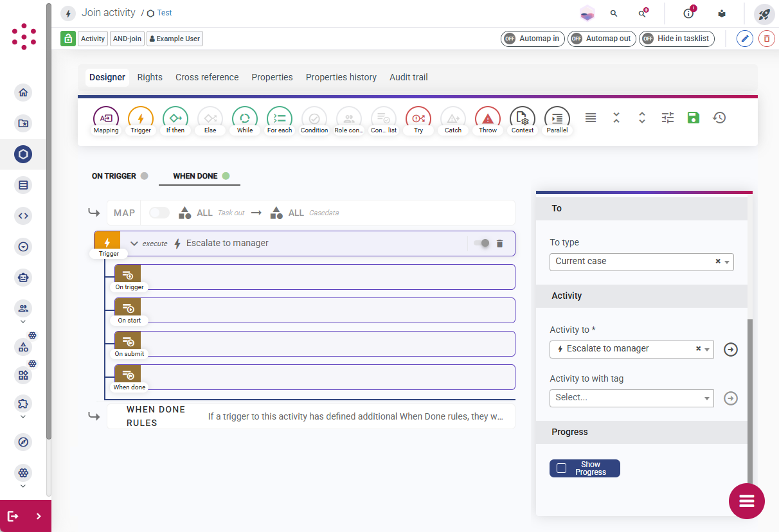Switch to ON TRIGGER rules tab

[x=120, y=176]
